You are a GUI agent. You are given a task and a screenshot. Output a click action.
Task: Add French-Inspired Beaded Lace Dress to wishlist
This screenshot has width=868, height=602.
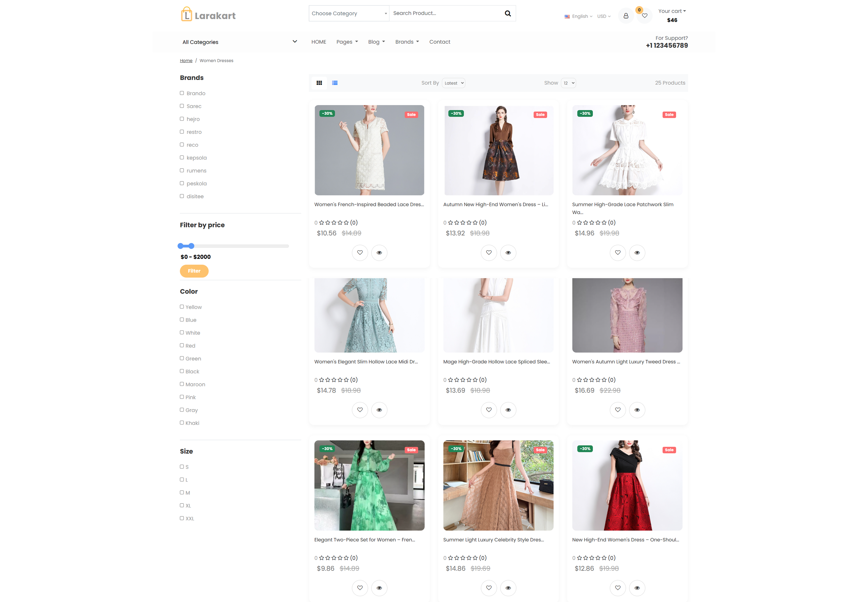pos(360,253)
